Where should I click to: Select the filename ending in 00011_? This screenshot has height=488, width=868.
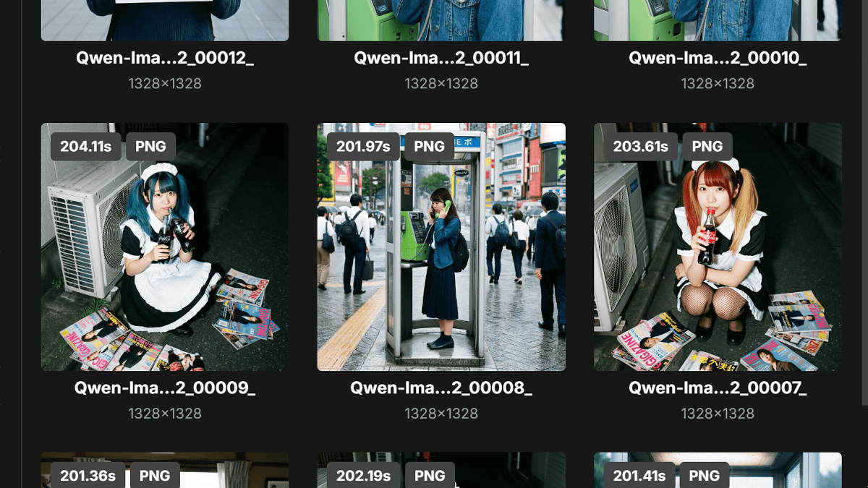(441, 59)
